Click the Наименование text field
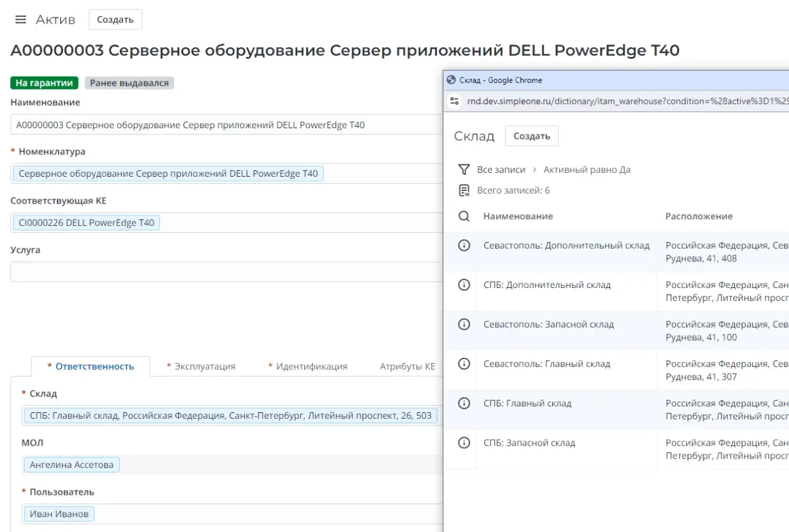Screen dimensions: 789x532 point(226,124)
